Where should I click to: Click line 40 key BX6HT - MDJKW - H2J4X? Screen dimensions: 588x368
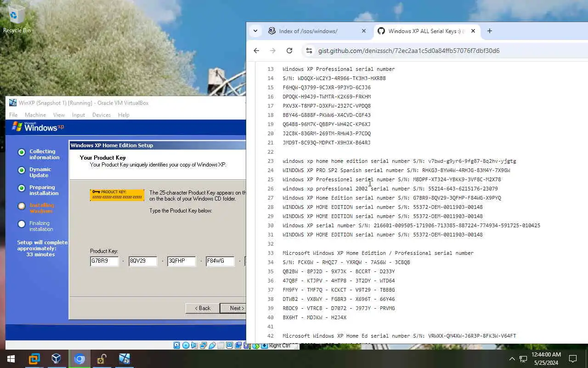click(315, 317)
